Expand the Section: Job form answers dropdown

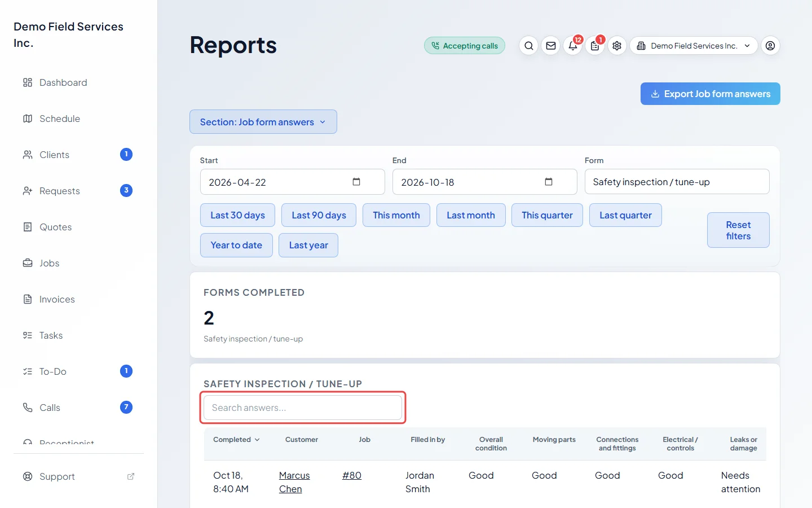(263, 122)
